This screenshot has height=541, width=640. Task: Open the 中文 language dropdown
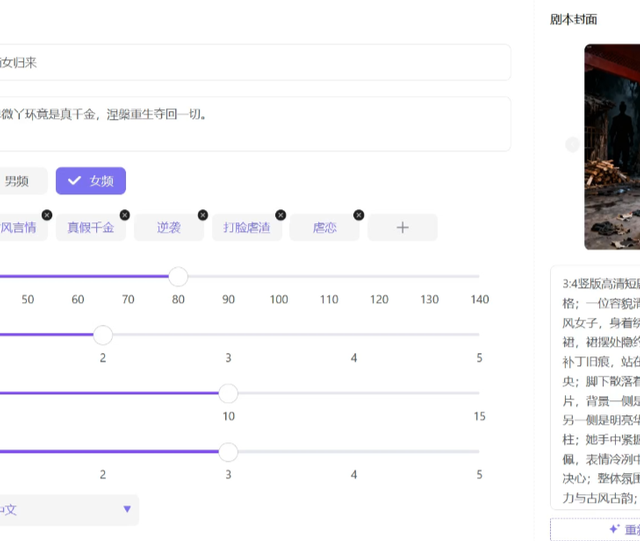coord(69,510)
